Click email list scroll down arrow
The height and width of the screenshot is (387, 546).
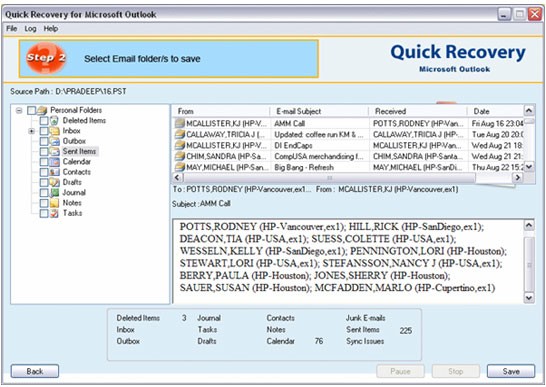coord(529,167)
